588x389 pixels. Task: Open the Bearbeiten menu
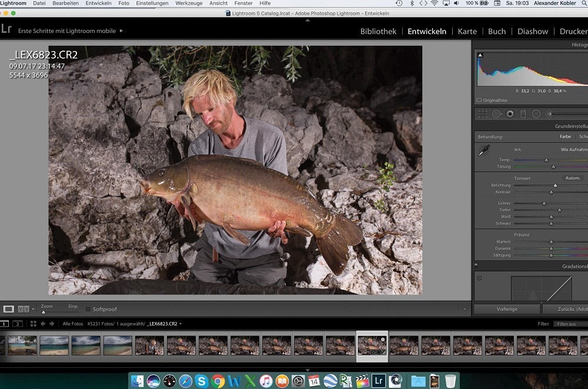tap(66, 3)
